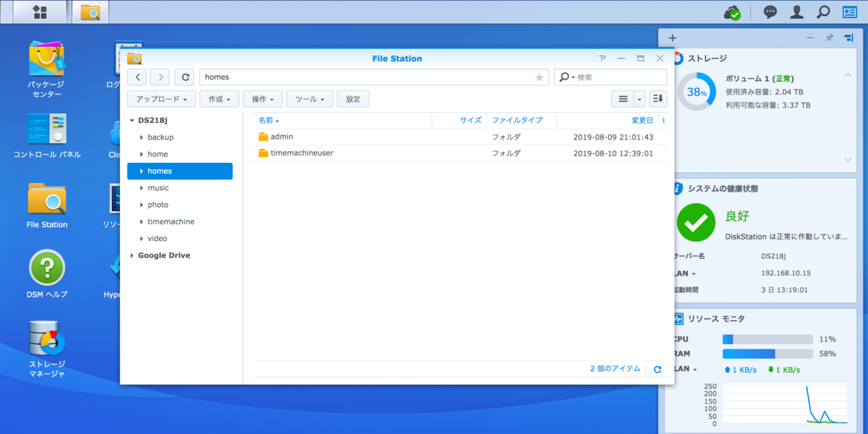Minimize the widget panel

click(810, 38)
